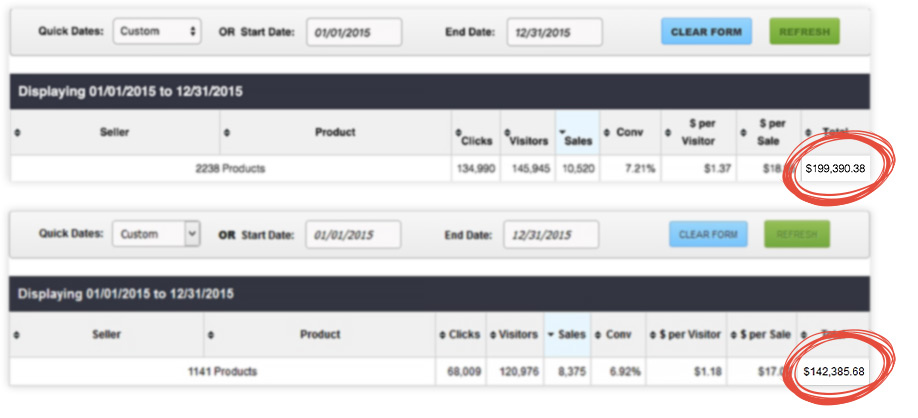
Task: Open the 2238 Products link
Action: [230, 169]
